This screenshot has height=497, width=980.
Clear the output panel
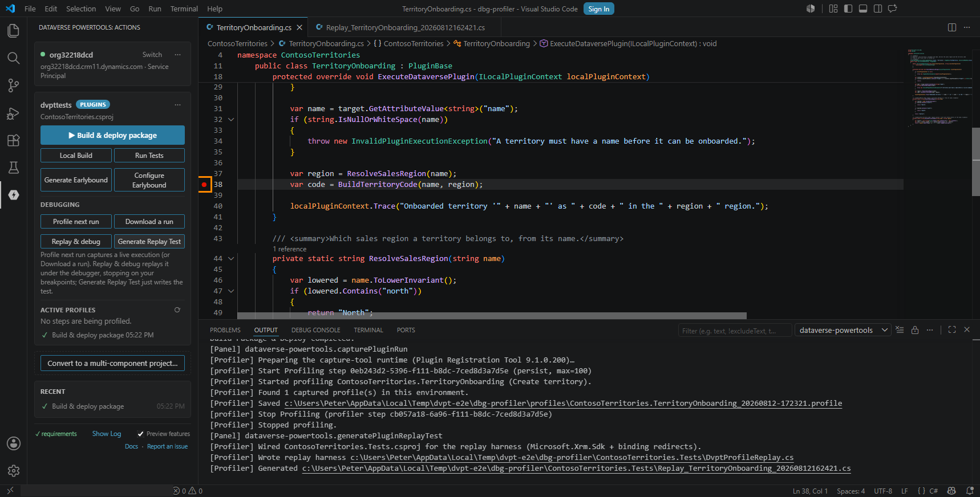[x=900, y=330]
